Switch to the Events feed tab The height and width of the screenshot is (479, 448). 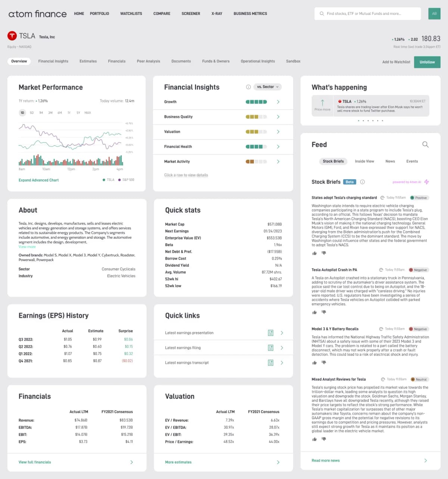tap(412, 161)
